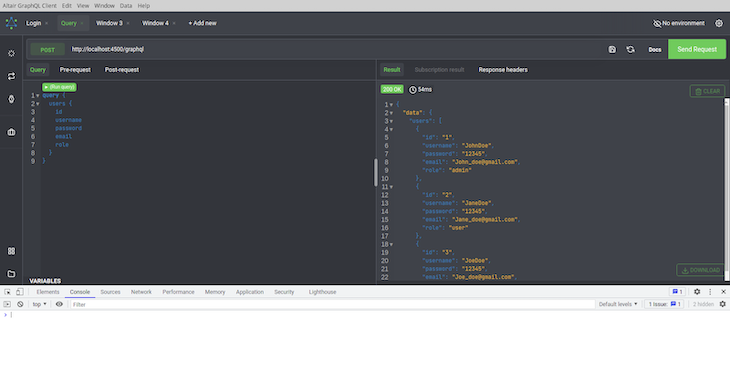This screenshot has height=382, width=730.
Task: Open the collections folder sidebar icon
Action: pyautogui.click(x=11, y=274)
